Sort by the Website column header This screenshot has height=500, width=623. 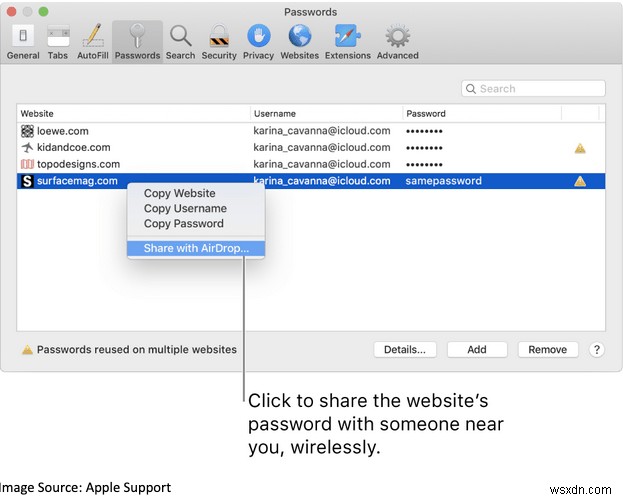pyautogui.click(x=134, y=114)
